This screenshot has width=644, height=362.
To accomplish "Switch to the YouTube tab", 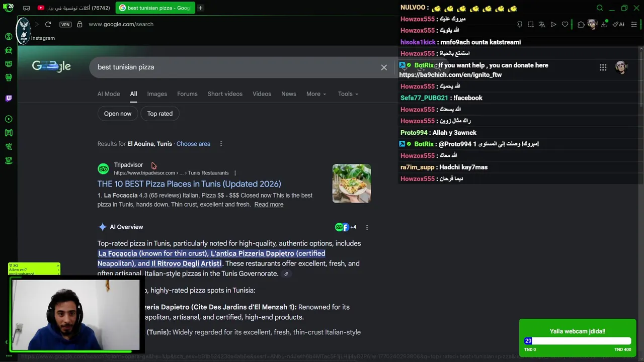I will point(74,8).
